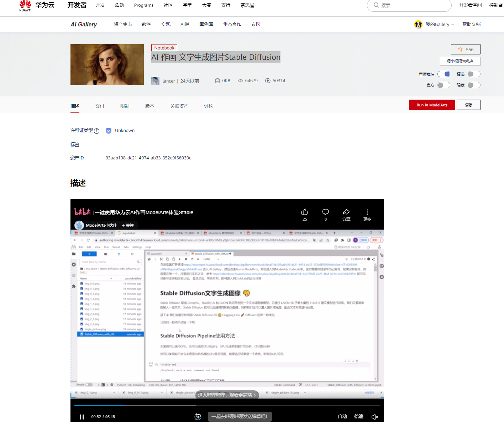Click the ModelArts uploader avatar
The height and width of the screenshot is (422, 504).
click(x=79, y=225)
